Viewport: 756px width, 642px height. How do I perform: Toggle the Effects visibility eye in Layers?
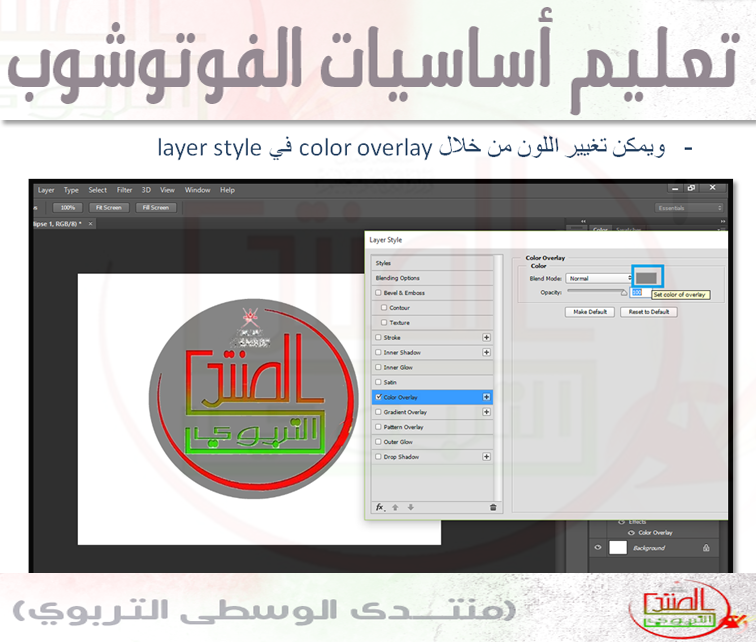(621, 522)
